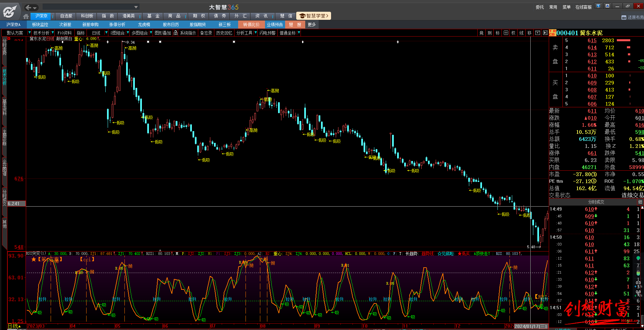Switch to 分时走势 side tab
The height and width of the screenshot is (330, 644).
[4, 47]
